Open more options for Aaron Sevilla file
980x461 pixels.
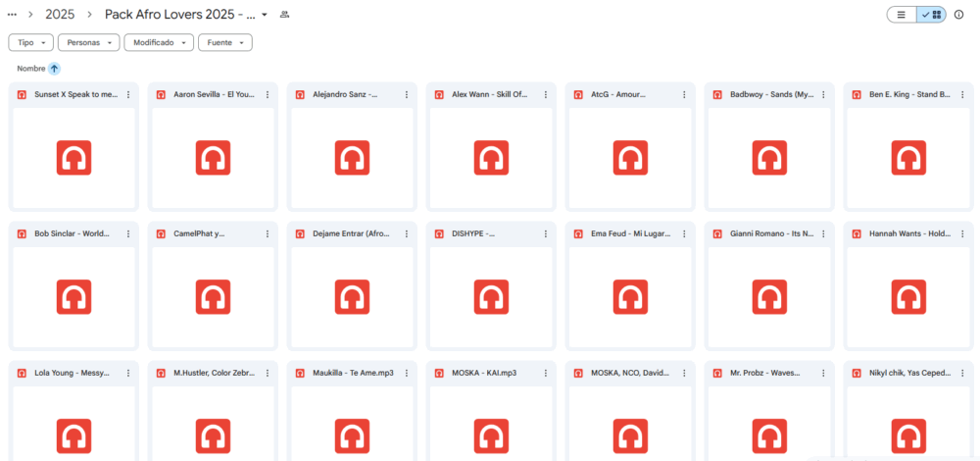[268, 94]
